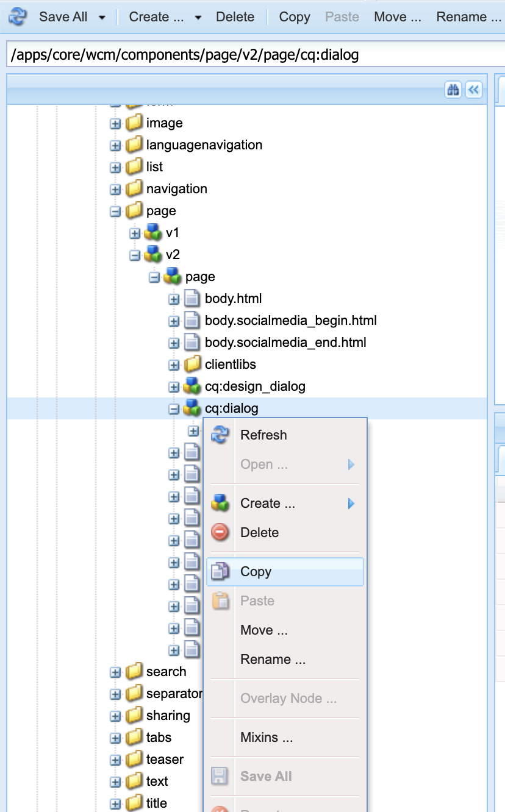Select the Refresh icon in the context menu
Viewport: 505px width, 812px height.
tap(220, 435)
